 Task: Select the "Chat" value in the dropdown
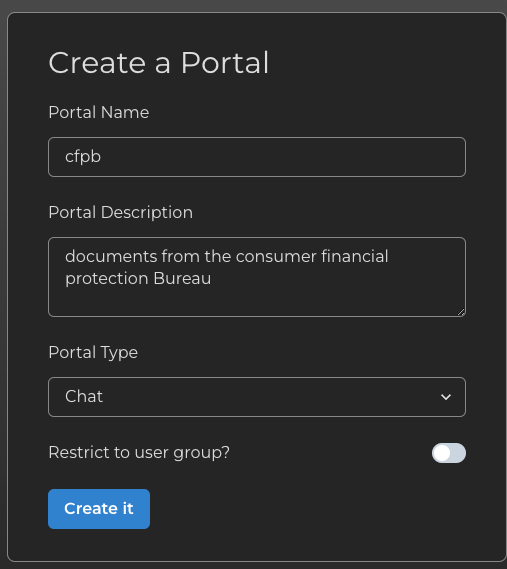pos(84,396)
